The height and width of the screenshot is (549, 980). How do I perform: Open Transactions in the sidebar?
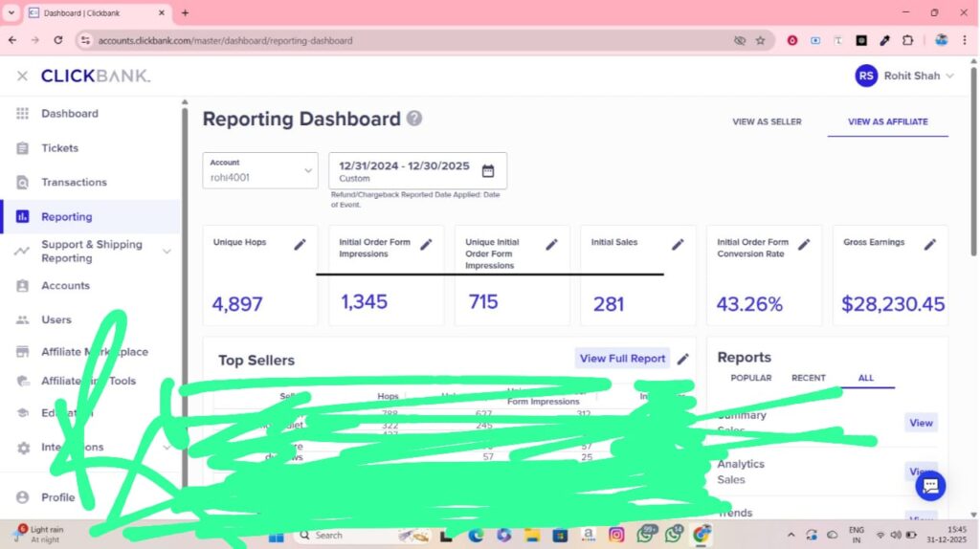click(x=74, y=183)
